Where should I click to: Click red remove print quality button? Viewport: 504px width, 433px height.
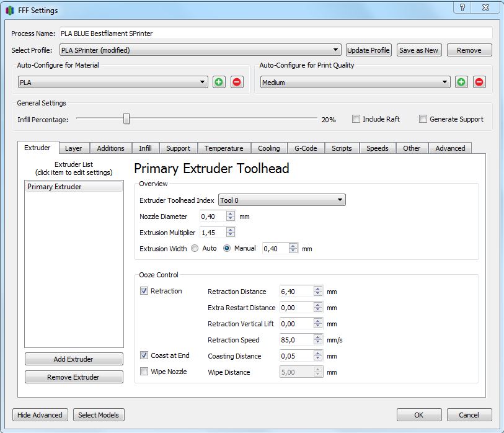pos(479,82)
